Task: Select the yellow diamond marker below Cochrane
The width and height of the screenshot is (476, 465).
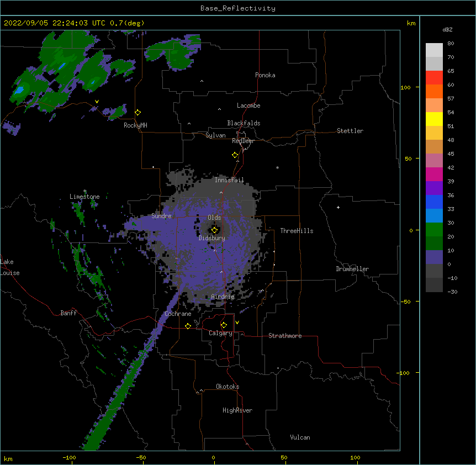Action: click(188, 326)
